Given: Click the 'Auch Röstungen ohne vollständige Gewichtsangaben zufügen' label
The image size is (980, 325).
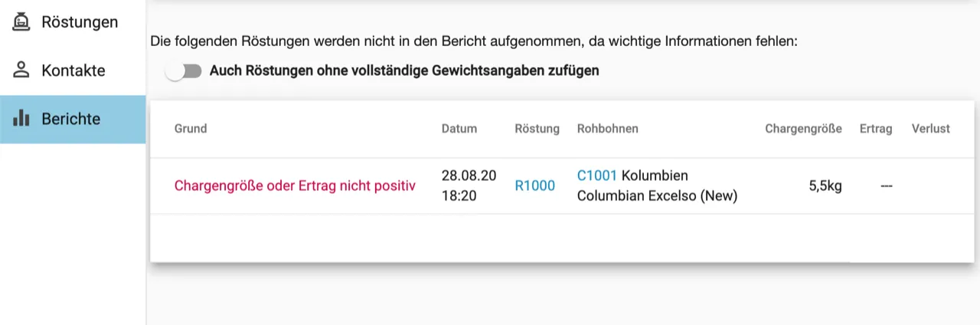Looking at the screenshot, I should (x=404, y=71).
